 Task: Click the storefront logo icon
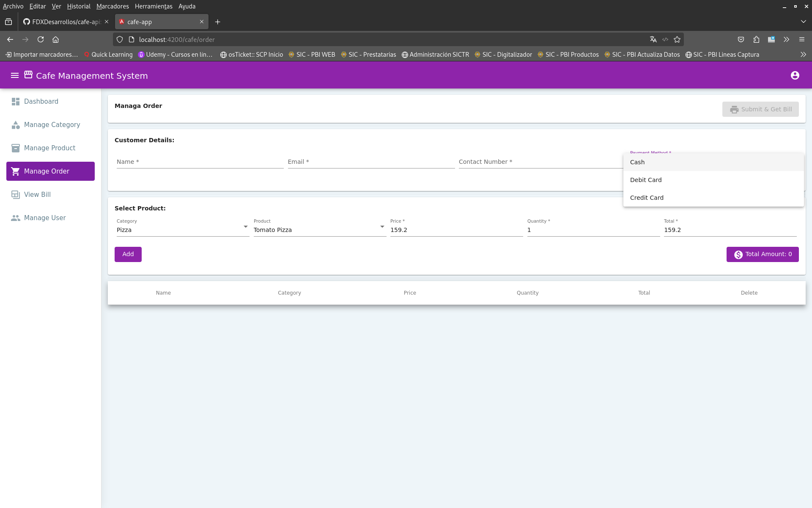[28, 75]
